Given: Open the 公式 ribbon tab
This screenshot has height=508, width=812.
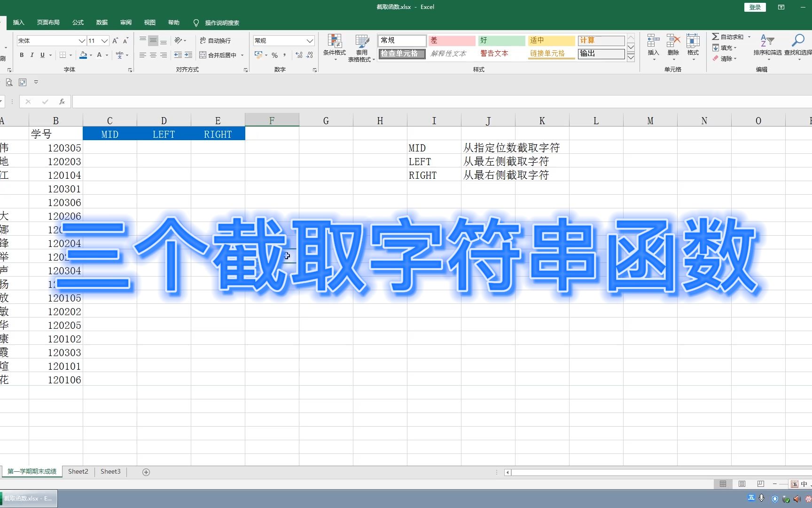Looking at the screenshot, I should [78, 23].
